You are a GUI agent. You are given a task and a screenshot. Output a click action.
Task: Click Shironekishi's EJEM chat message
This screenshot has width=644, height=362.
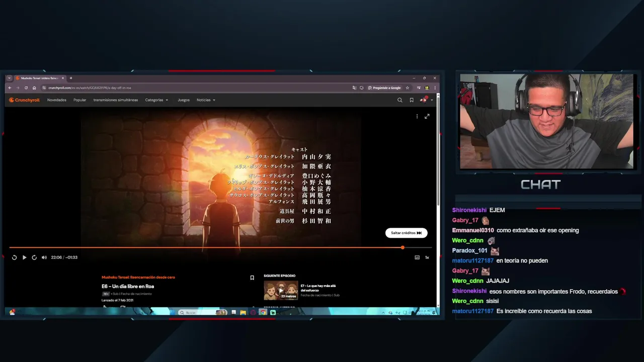pos(497,210)
